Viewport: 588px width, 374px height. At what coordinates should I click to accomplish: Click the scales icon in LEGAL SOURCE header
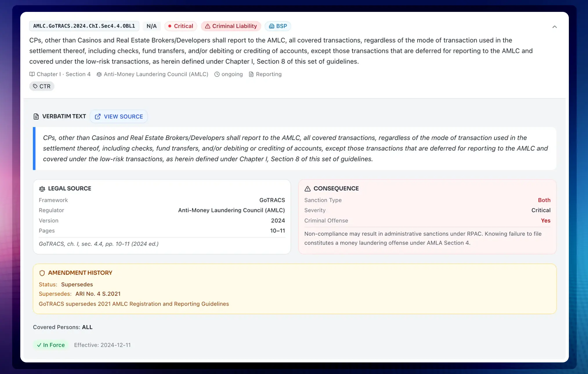(42, 189)
